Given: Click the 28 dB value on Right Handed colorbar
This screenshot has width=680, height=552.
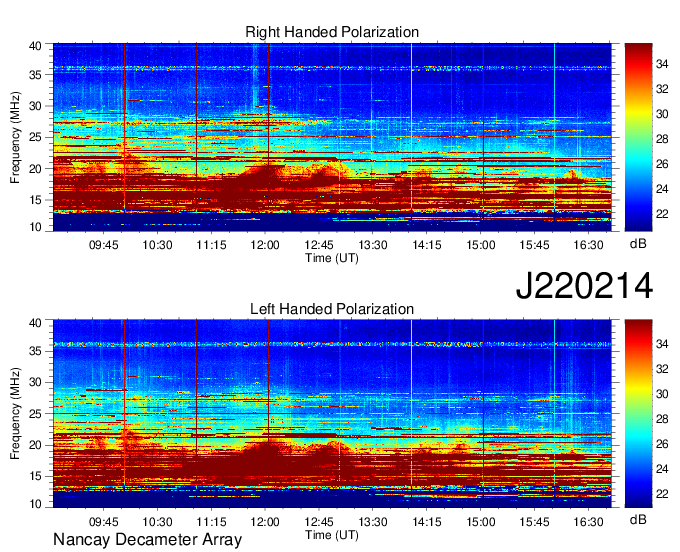Looking at the screenshot, I should [x=662, y=139].
